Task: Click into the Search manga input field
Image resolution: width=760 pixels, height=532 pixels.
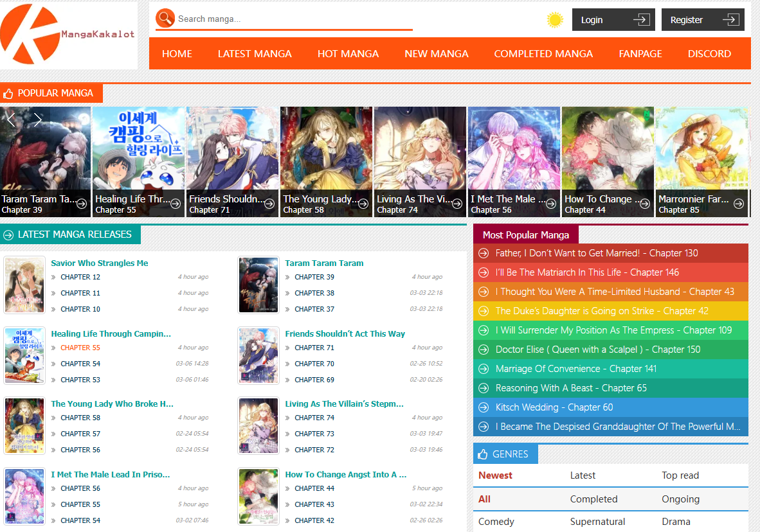Action: pos(294,19)
